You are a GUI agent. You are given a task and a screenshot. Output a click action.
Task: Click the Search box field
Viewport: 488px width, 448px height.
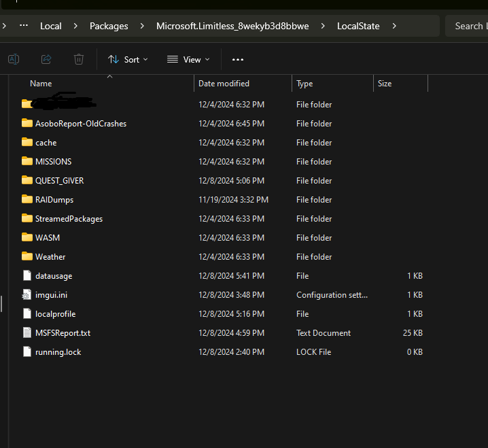click(x=468, y=27)
